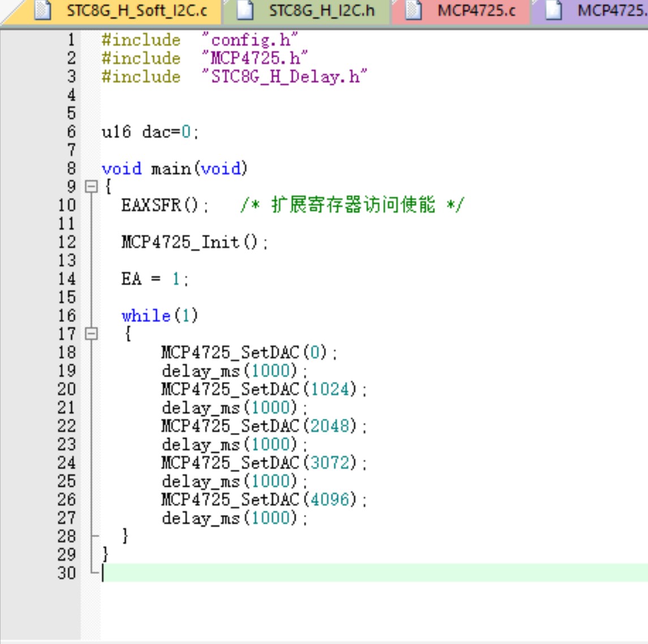Viewport: 648px width, 644px height.
Task: Click the MCP4725_SetDAC(2048); line
Action: pyautogui.click(x=264, y=426)
